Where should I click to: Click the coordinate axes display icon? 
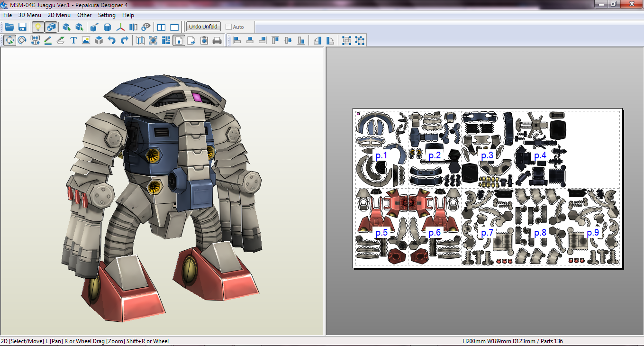tap(120, 27)
